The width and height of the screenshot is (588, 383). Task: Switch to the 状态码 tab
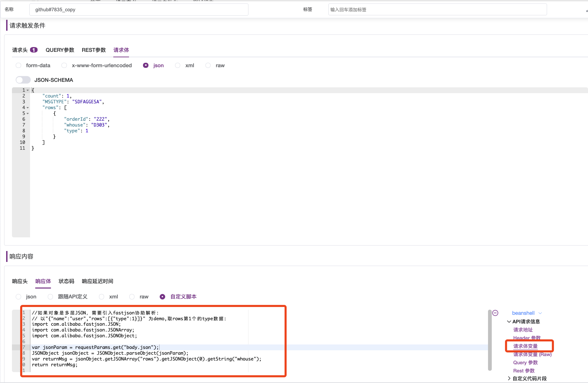tap(66, 281)
